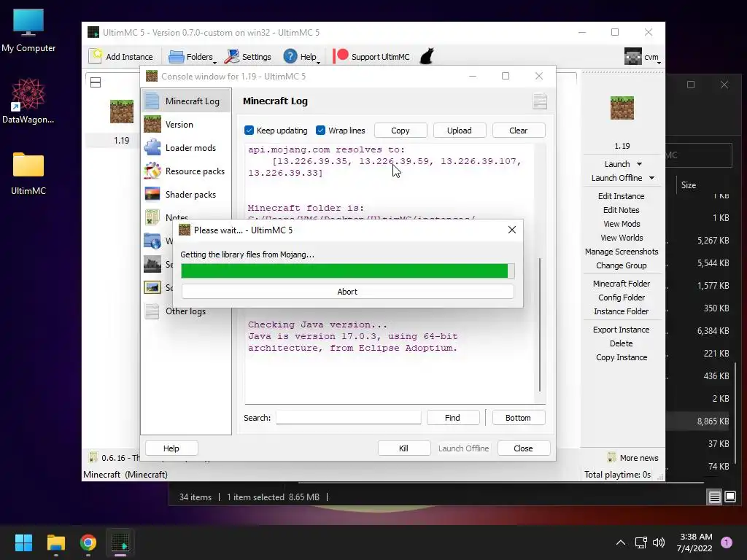Toggle the Wrap lines checkbox

coord(321,130)
